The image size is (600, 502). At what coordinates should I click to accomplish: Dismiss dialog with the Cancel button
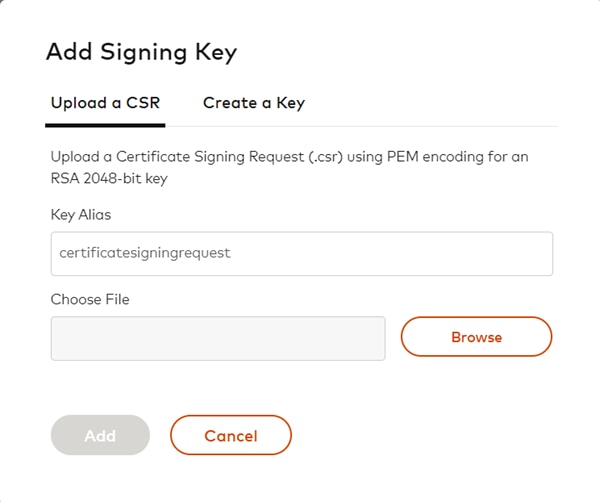(x=231, y=435)
